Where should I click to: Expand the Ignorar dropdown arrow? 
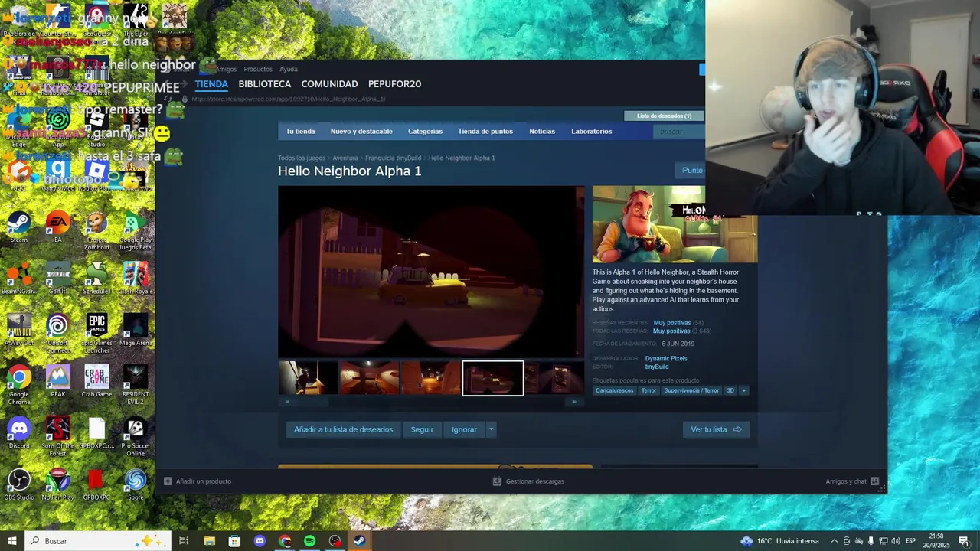click(491, 429)
